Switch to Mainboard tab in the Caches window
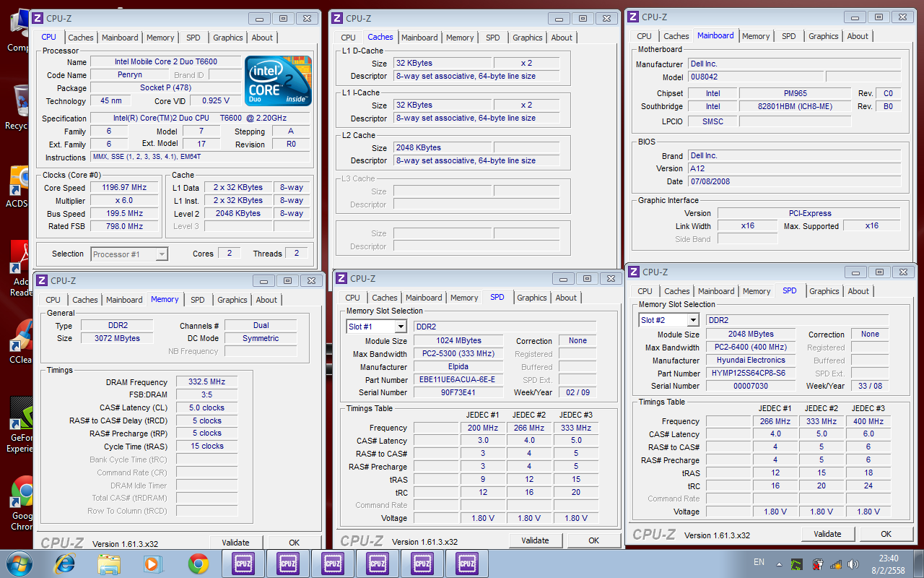The width and height of the screenshot is (924, 578). tap(419, 38)
